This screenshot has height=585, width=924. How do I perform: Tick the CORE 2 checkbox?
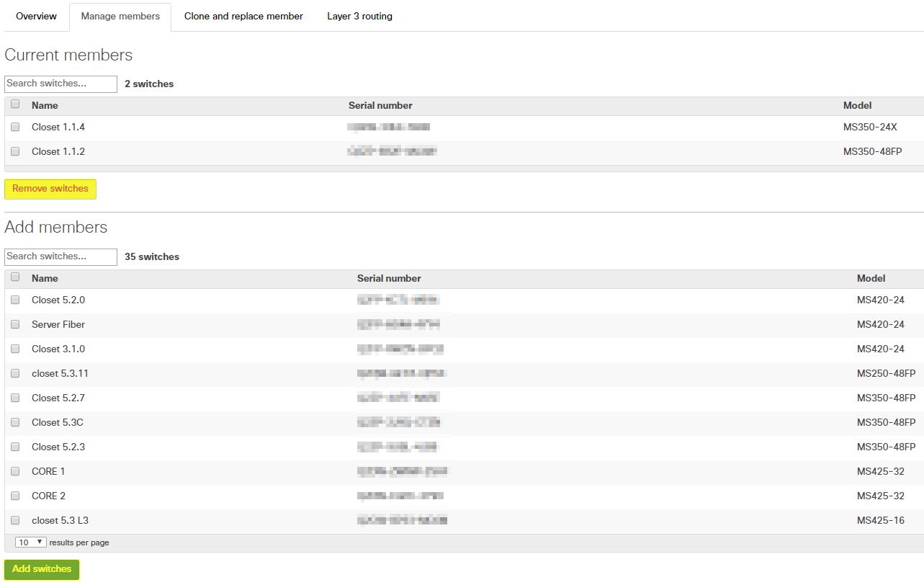[x=15, y=496]
